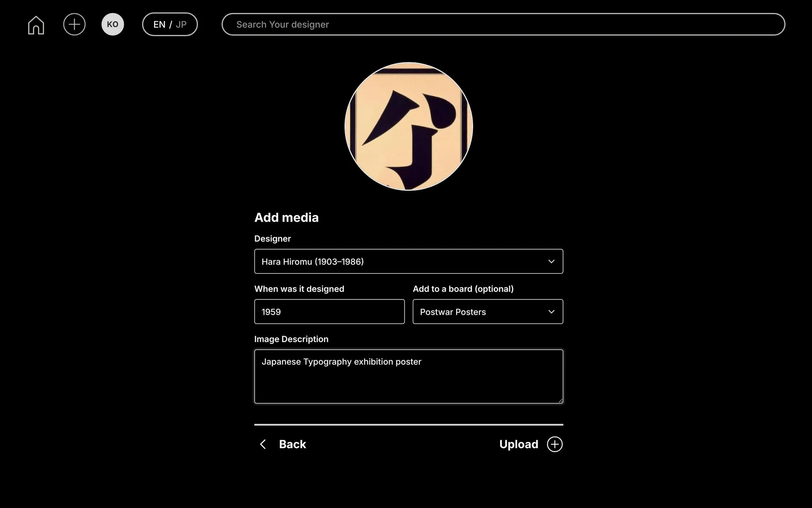The image size is (812, 508).
Task: Click the Add to a board (optional) label
Action: (x=463, y=289)
